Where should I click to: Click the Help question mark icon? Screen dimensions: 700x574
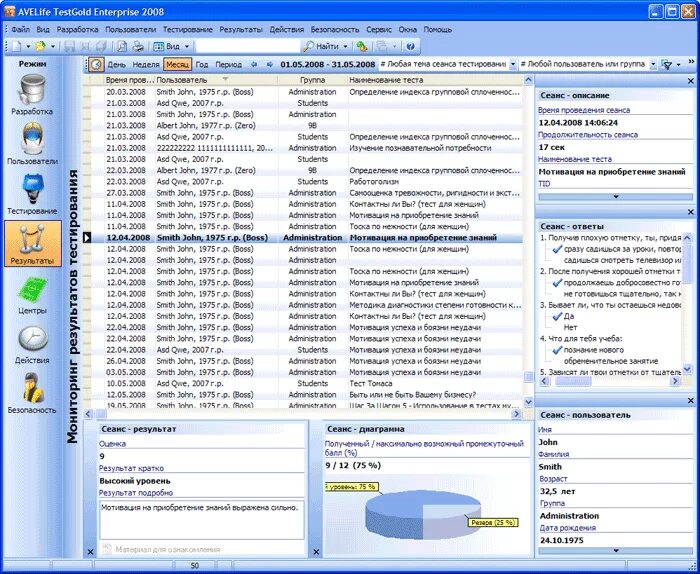coord(411,46)
